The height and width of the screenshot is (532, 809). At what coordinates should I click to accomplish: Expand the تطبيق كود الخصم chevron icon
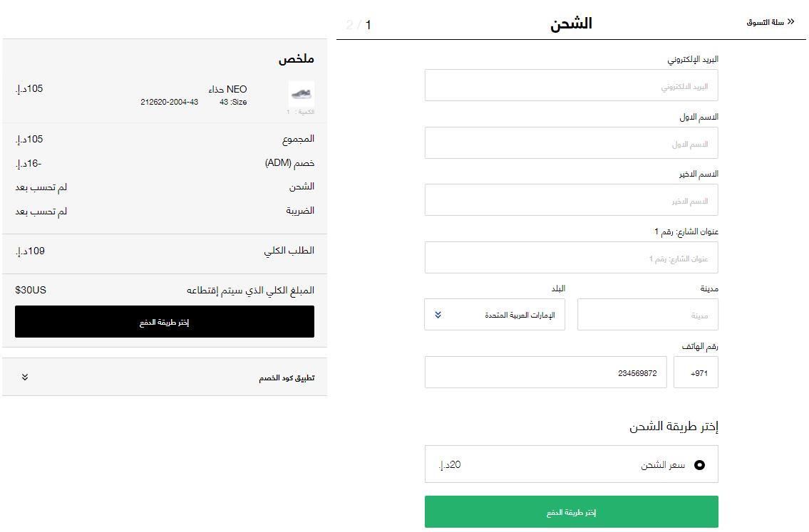click(x=26, y=377)
